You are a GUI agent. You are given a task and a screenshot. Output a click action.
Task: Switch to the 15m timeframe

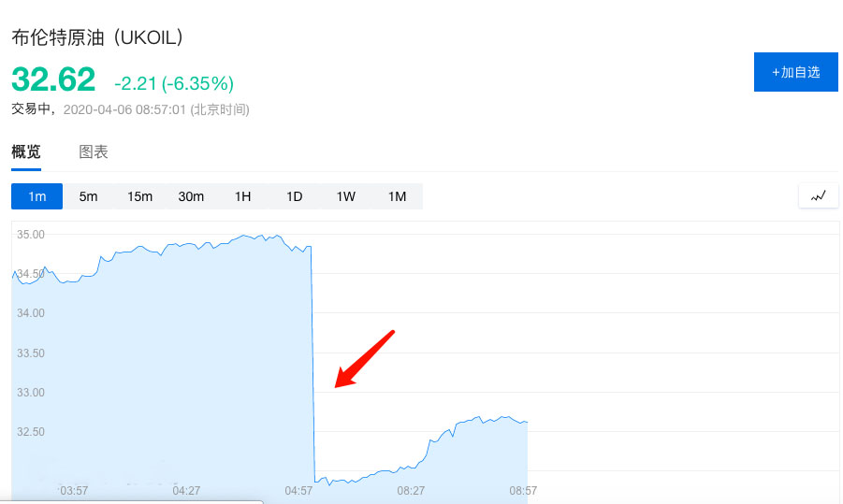pyautogui.click(x=139, y=196)
